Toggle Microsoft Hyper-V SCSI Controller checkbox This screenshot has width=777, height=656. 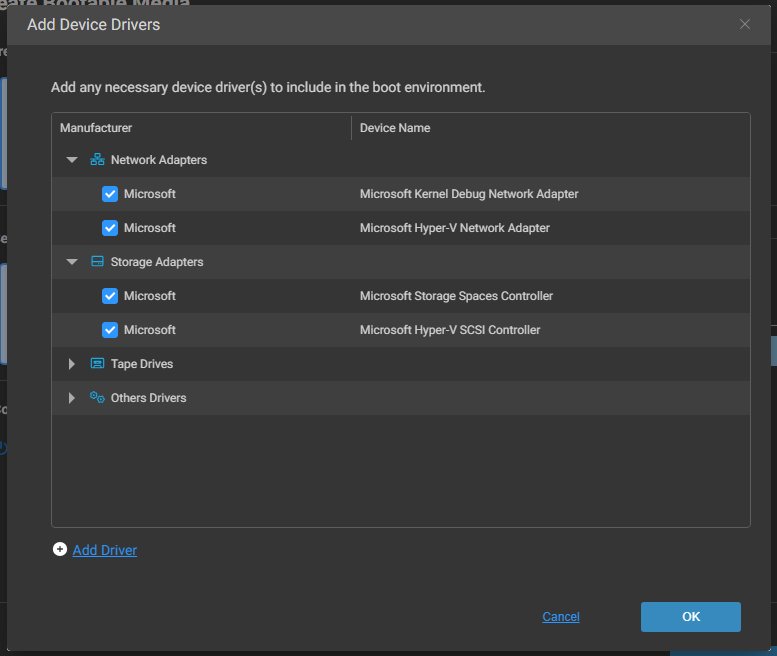[110, 330]
